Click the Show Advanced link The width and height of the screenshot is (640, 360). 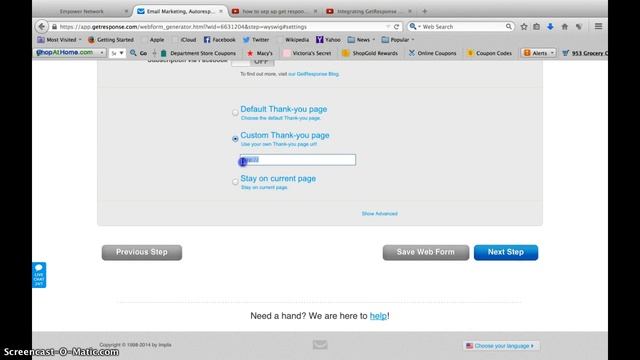[380, 213]
